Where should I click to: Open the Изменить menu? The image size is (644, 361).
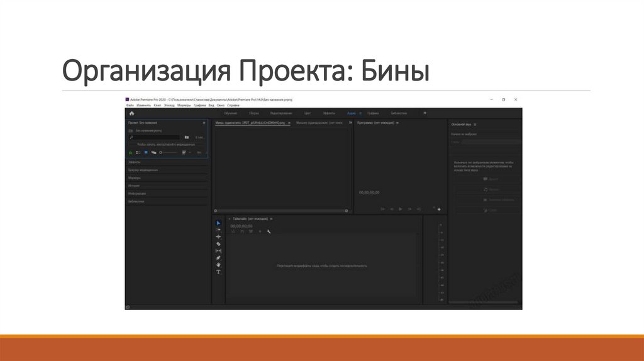click(144, 106)
